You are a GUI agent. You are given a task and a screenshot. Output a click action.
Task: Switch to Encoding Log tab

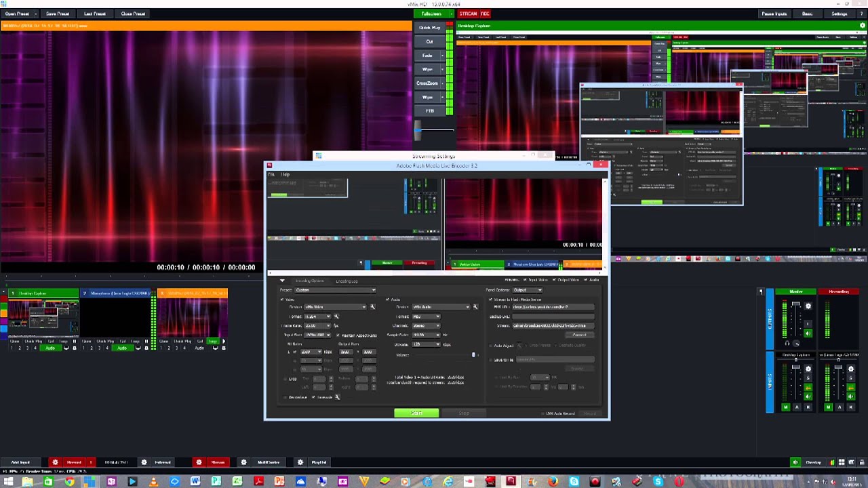347,281
